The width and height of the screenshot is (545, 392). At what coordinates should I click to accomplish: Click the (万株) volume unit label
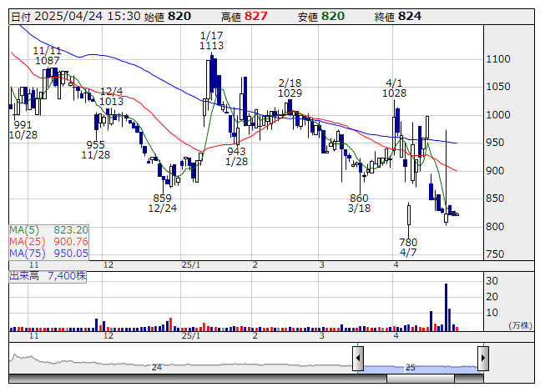tap(520, 325)
